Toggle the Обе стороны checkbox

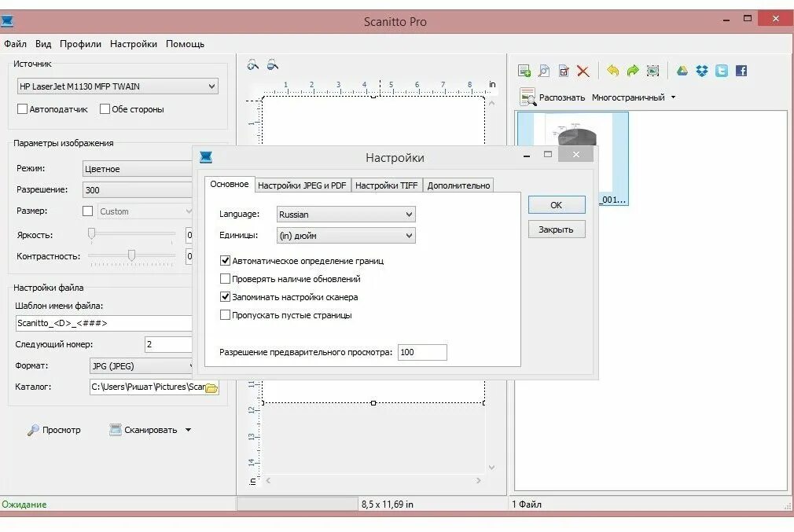point(105,108)
